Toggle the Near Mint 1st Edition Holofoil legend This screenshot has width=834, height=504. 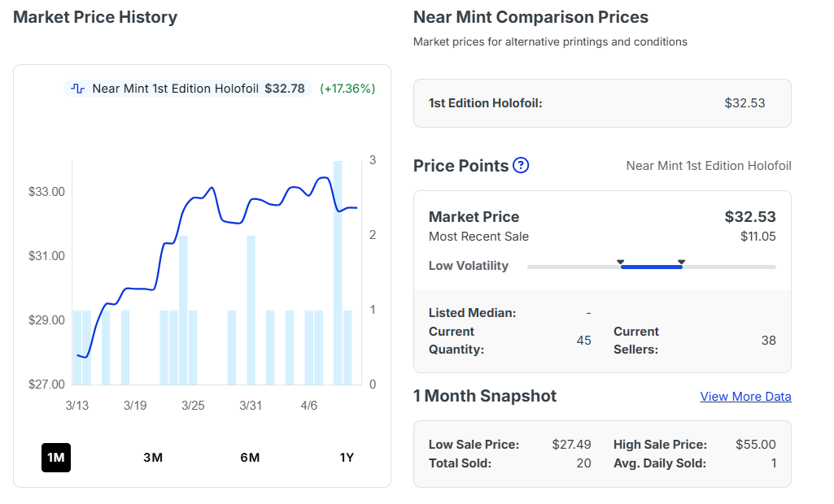click(x=187, y=89)
